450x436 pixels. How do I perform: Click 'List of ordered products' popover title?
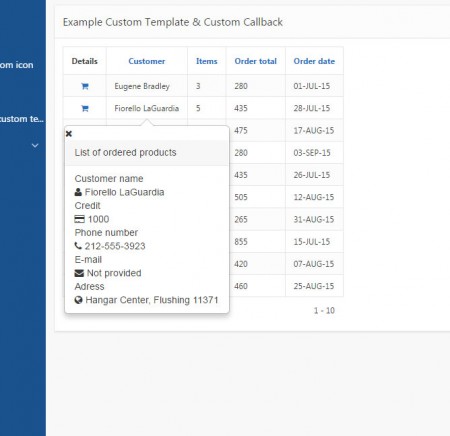(x=125, y=153)
